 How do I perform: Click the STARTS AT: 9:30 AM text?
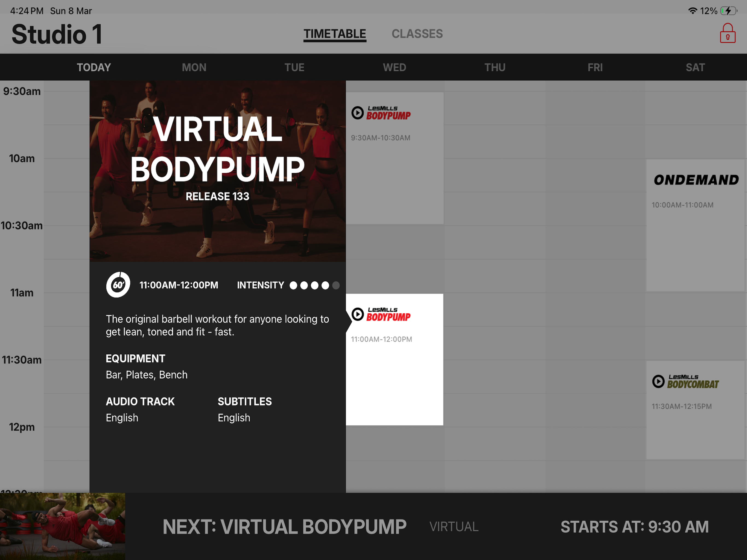tap(635, 527)
